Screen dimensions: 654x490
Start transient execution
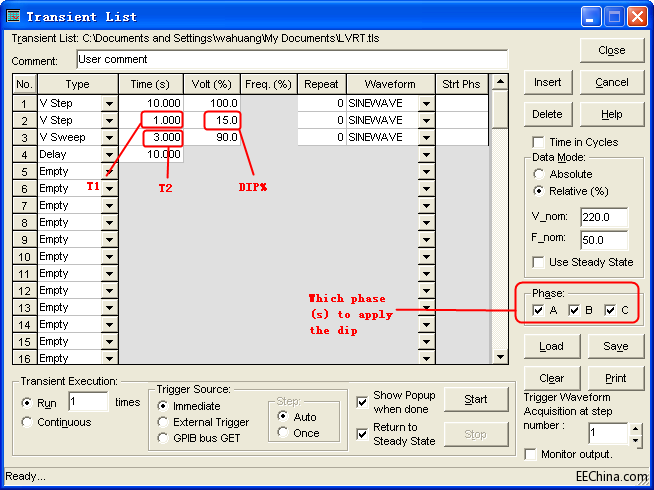tap(476, 400)
